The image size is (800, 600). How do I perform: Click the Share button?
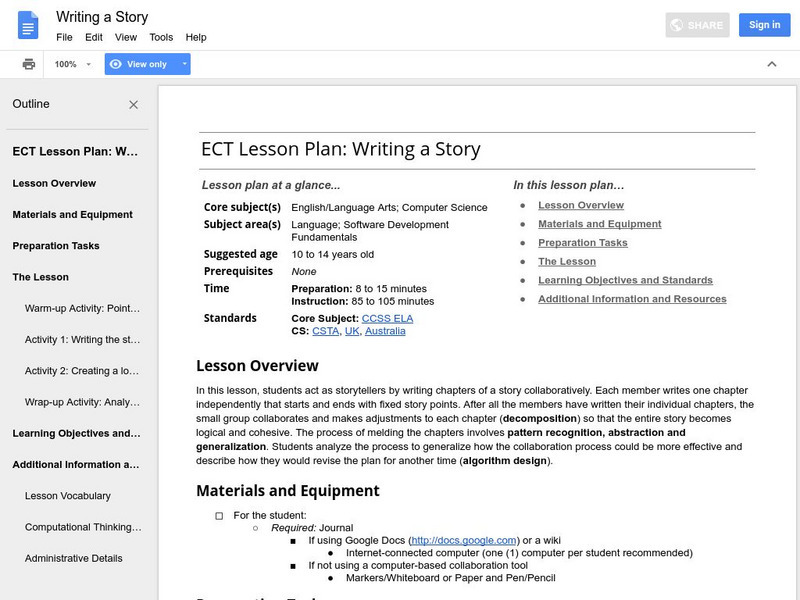click(x=697, y=25)
